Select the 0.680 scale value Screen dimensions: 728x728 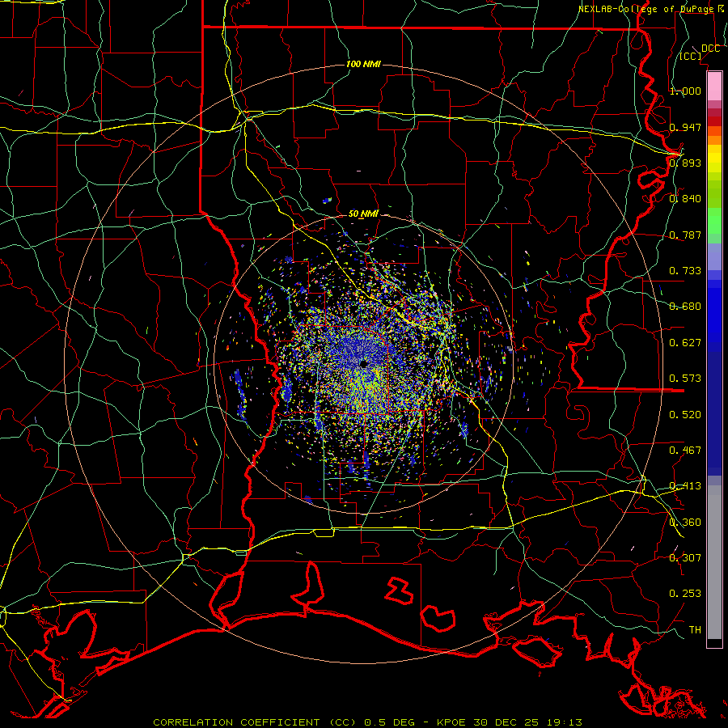point(685,307)
